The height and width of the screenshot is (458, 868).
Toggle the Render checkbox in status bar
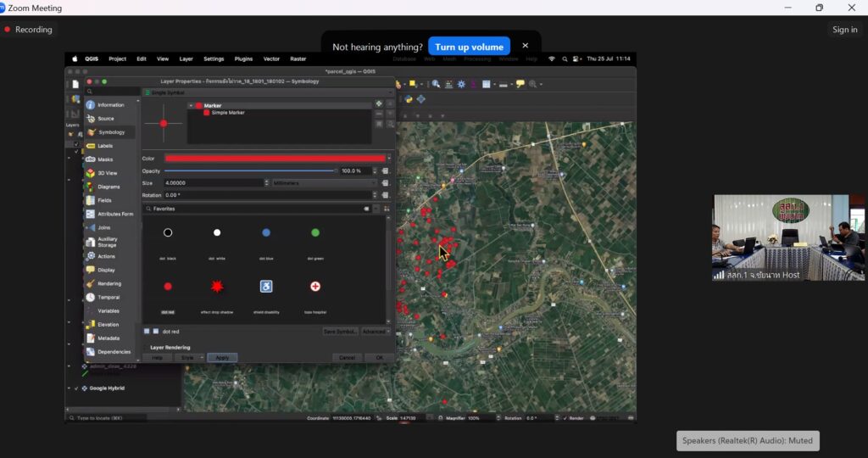click(x=564, y=418)
